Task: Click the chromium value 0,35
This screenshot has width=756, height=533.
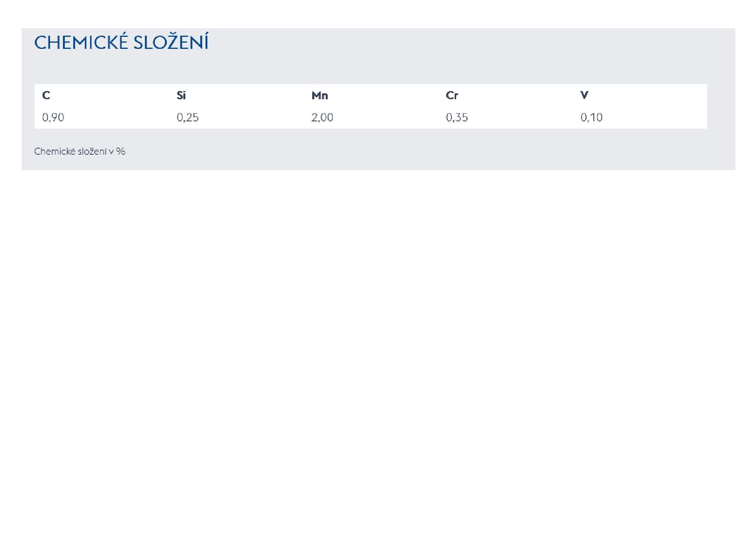Action: tap(457, 117)
